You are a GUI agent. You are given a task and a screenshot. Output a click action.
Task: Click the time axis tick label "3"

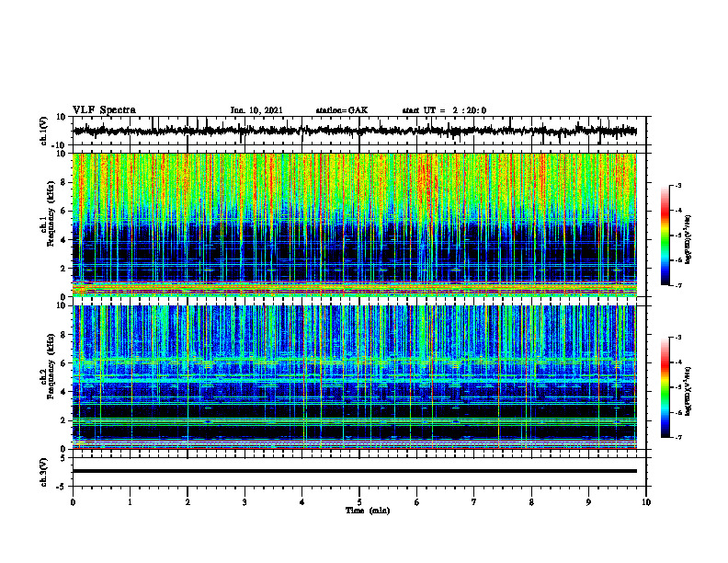[x=245, y=502]
